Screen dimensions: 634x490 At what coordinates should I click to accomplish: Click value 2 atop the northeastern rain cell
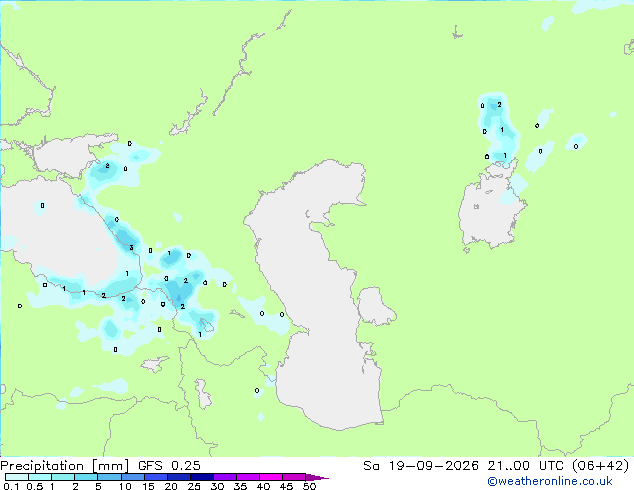499,105
